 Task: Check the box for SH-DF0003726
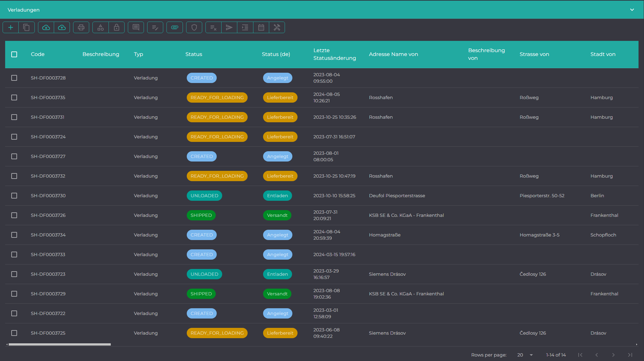pos(14,215)
